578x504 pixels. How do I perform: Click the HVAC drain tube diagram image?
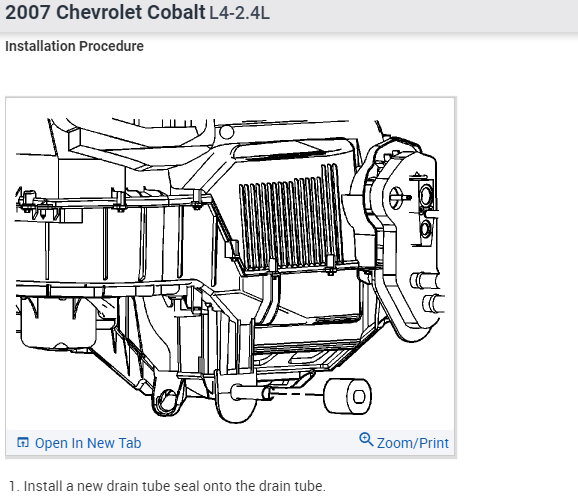(x=231, y=270)
